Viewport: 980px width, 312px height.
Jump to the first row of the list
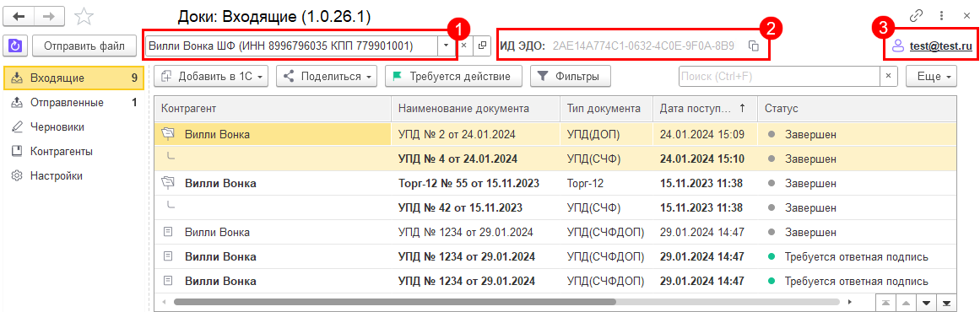pyautogui.click(x=885, y=303)
